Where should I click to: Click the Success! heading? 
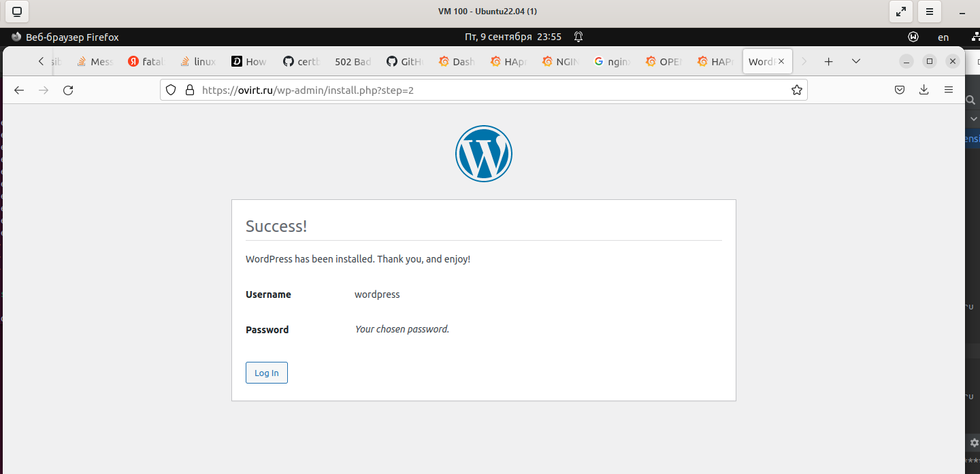[x=276, y=226]
